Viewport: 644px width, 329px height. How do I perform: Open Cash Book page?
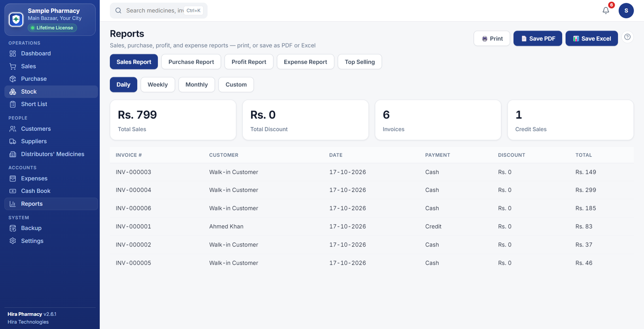(x=51, y=191)
